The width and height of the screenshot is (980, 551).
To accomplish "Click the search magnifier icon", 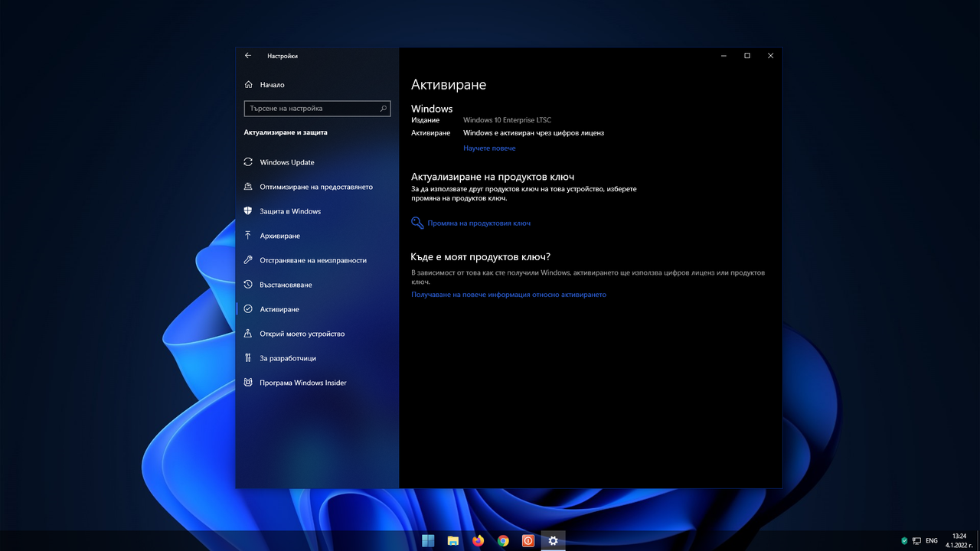I will (384, 109).
